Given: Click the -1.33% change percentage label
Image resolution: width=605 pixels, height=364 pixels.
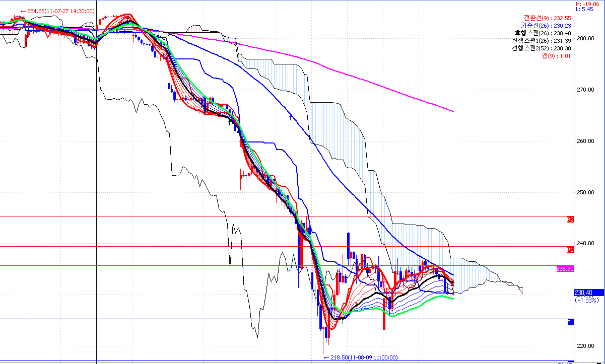Looking at the screenshot, I should [586, 300].
